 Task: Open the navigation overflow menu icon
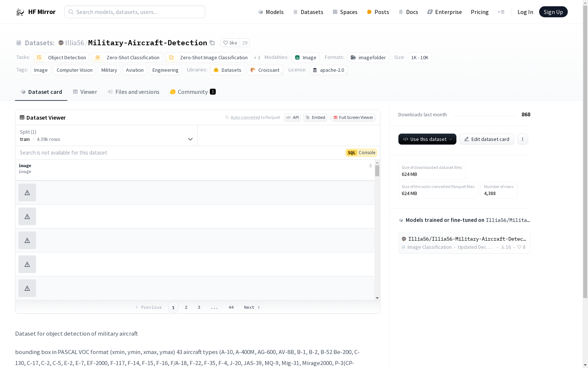click(501, 12)
